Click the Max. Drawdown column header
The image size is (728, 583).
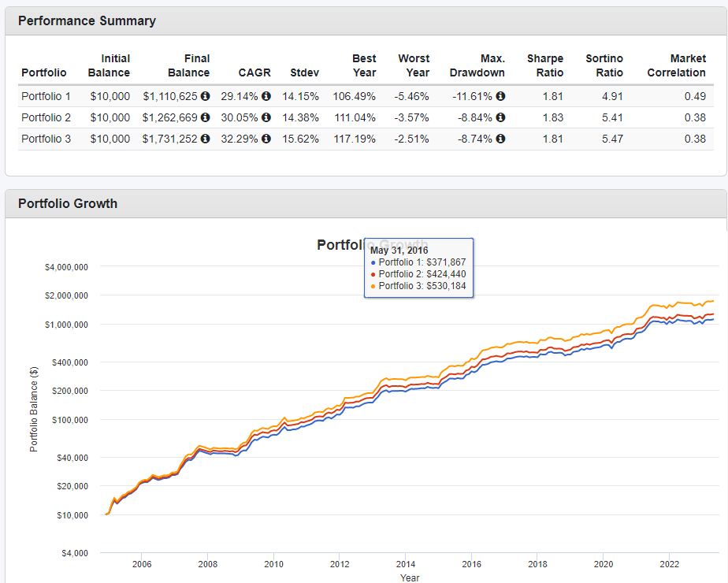477,65
